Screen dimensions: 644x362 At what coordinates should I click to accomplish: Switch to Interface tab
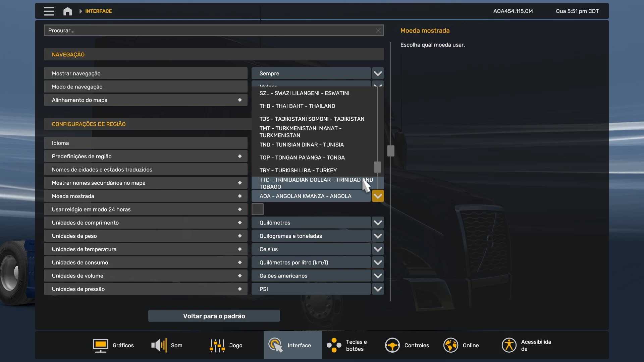[x=292, y=345]
